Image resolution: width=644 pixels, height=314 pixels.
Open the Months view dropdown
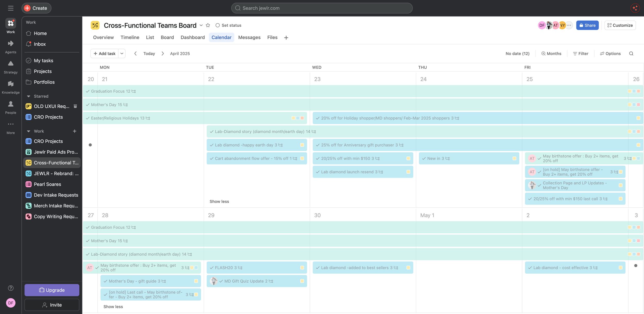point(551,54)
